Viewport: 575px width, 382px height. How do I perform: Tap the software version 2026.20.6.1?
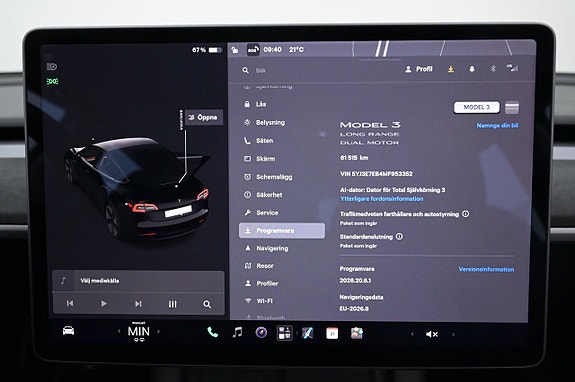355,280
